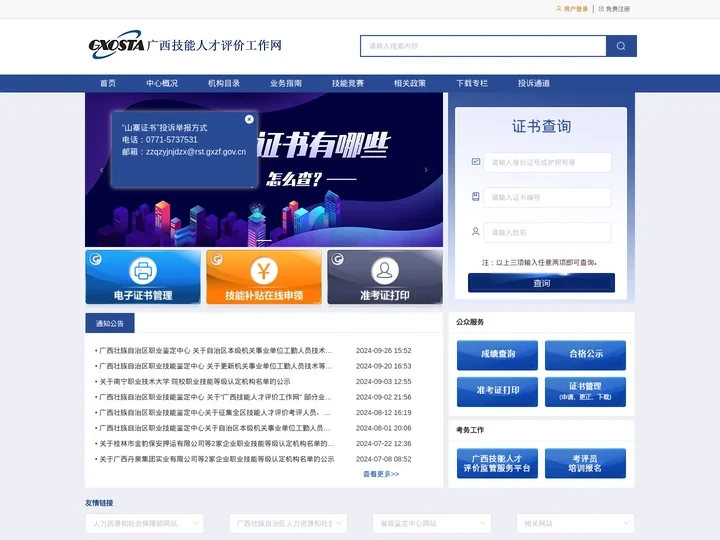Open 技能补贴在线申领 yen icon tile

coord(264,277)
